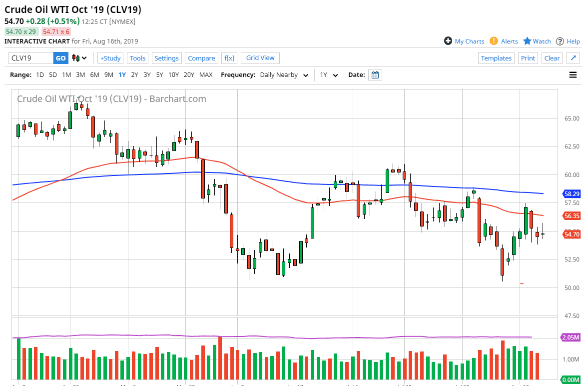This screenshot has width=588, height=386.
Task: Activate the MAX range view
Action: coord(206,74)
